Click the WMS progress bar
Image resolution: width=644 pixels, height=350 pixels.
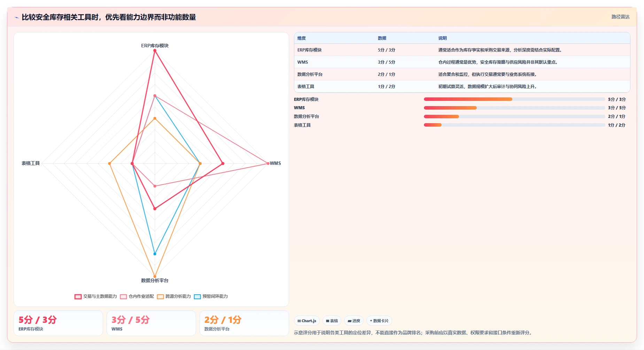click(x=514, y=108)
